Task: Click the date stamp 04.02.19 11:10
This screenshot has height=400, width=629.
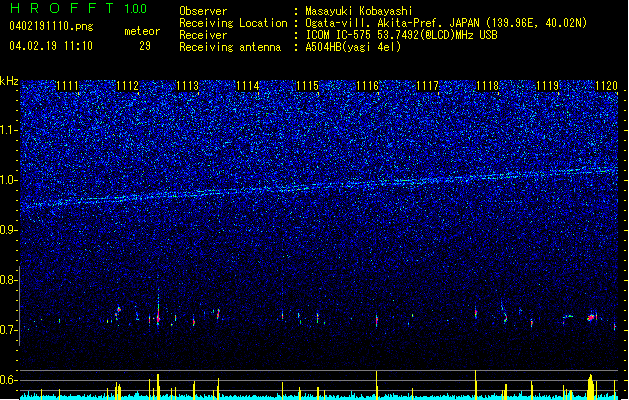Action: tap(51, 46)
